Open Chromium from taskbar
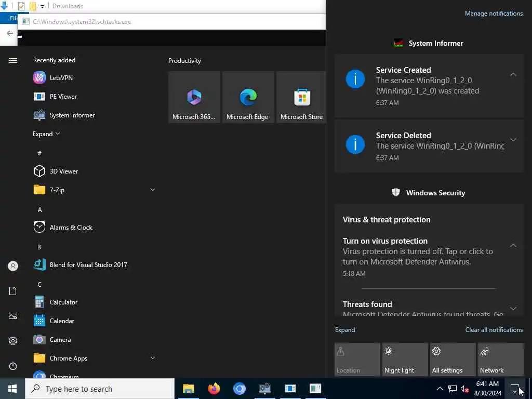The width and height of the screenshot is (532, 399). tap(239, 389)
